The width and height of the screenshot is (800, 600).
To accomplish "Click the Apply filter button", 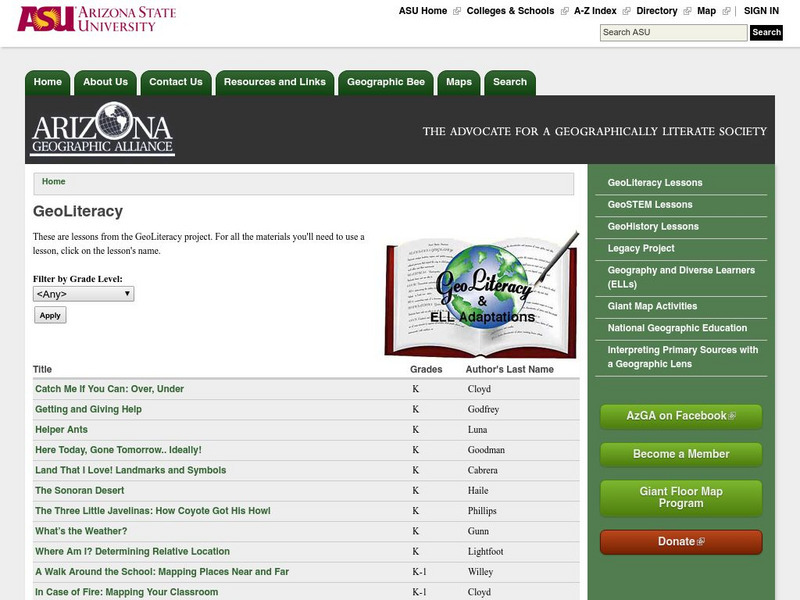I will tap(50, 315).
